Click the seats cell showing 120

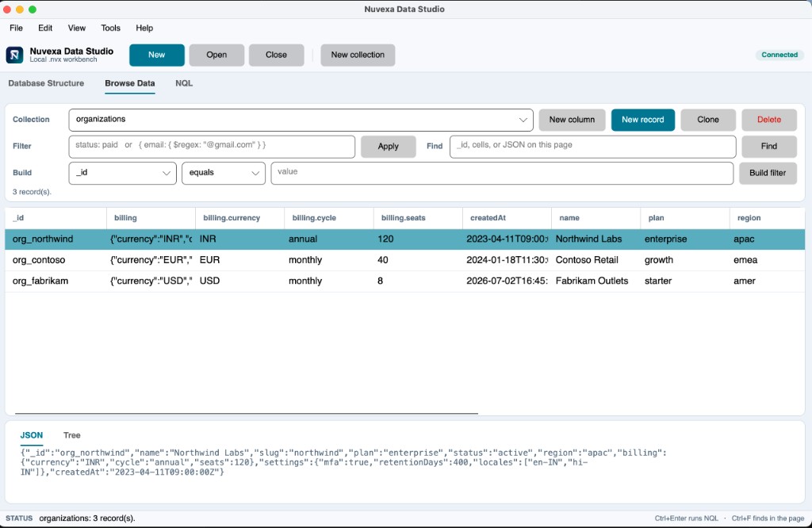tap(419, 239)
